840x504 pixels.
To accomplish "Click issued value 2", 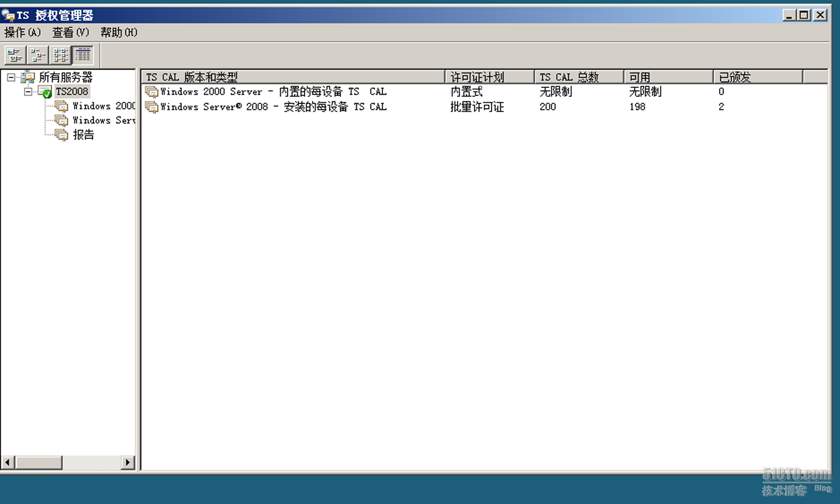I will (x=721, y=107).
